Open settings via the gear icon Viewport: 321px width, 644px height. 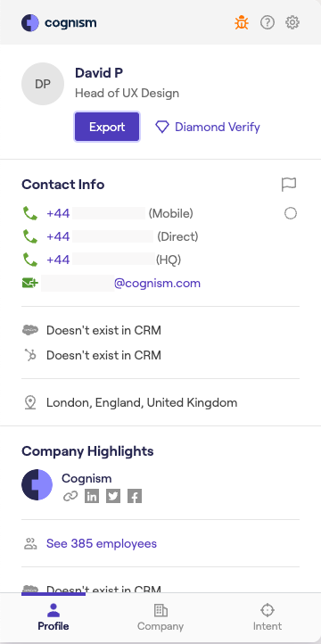pos(292,22)
